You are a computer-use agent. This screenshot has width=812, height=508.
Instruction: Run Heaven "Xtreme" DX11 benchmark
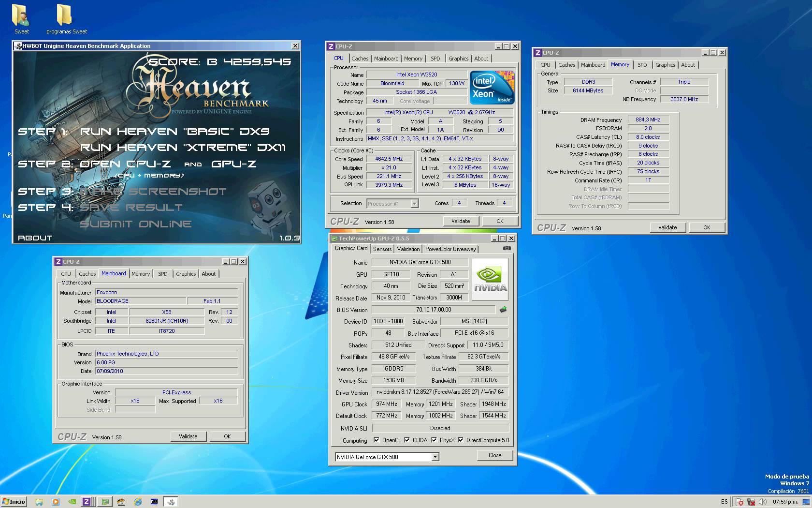[x=183, y=147]
